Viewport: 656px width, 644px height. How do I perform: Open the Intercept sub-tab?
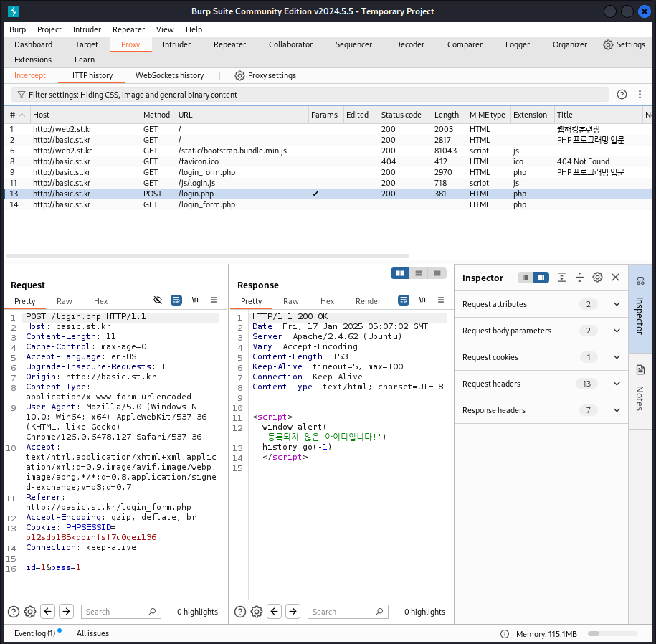30,76
